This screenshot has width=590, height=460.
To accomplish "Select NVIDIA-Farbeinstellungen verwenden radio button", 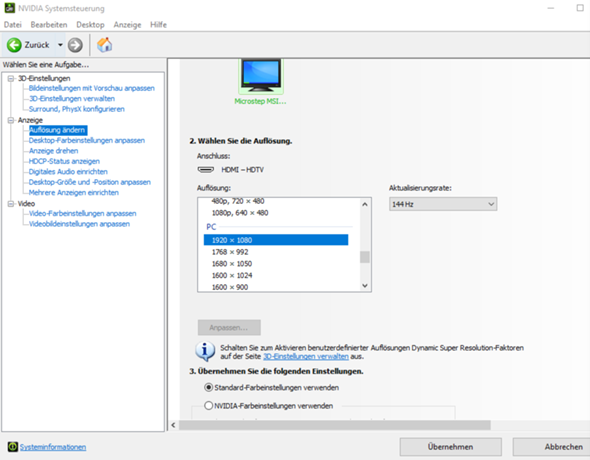I will 208,405.
